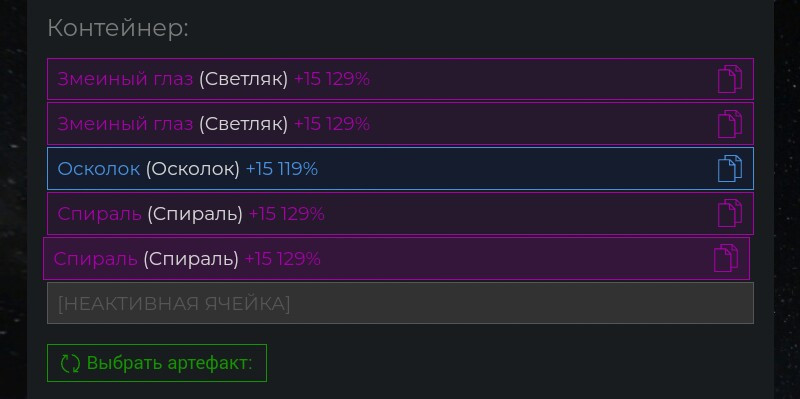Viewport: 800px width, 399px height.
Task: Click the НЕАКТИВНАЯ ЯЧЕЙКА inactive slot
Action: click(x=400, y=303)
